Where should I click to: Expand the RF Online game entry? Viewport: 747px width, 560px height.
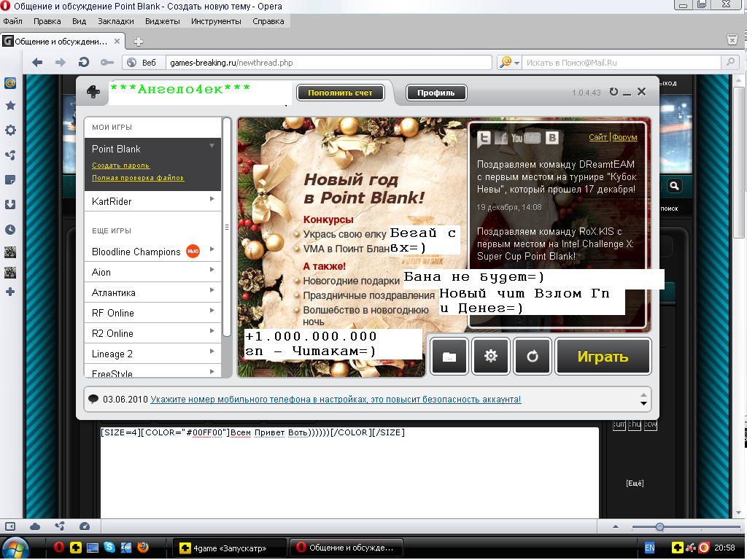pos(212,311)
